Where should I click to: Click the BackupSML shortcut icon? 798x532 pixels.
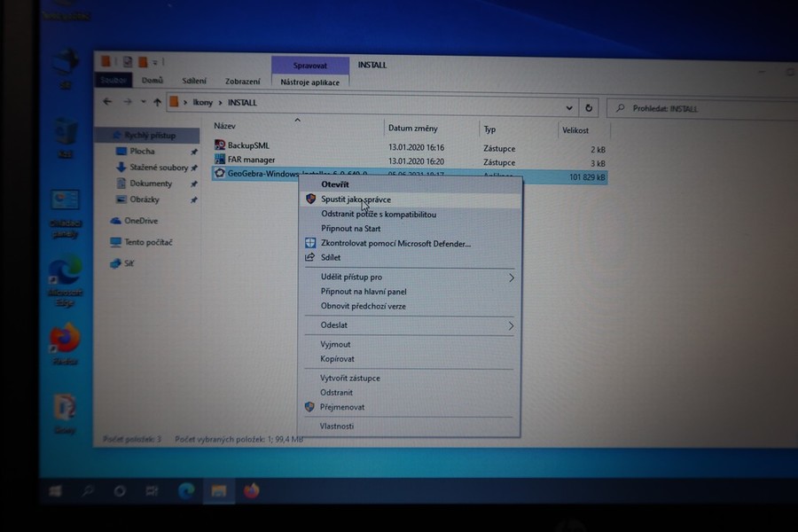click(x=220, y=145)
